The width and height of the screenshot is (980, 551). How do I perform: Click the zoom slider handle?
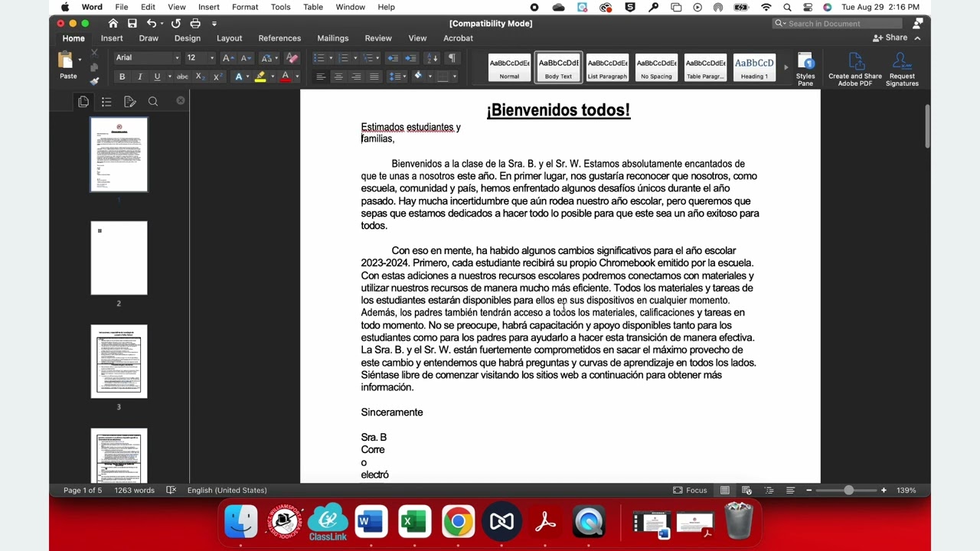coord(848,490)
